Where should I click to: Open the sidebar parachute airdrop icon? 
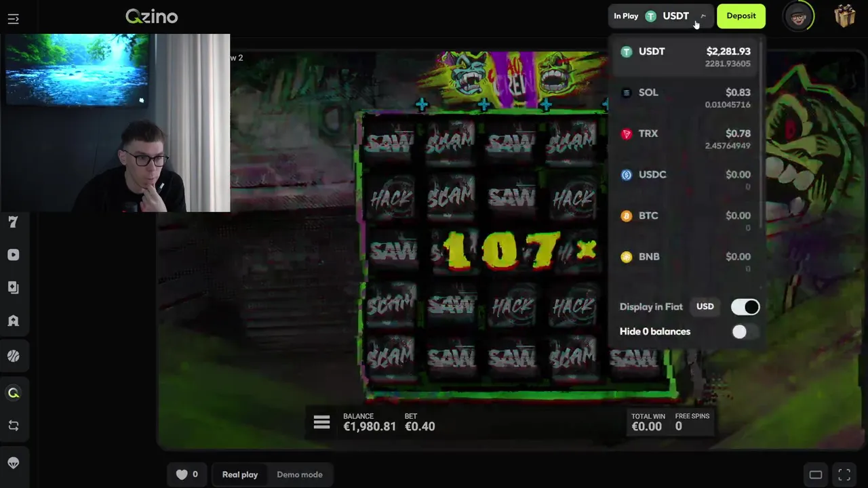[x=14, y=462]
